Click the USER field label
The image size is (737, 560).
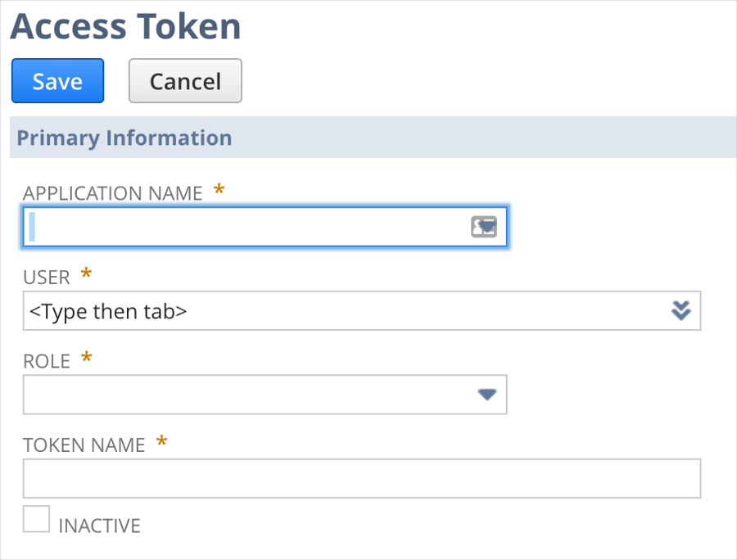tap(47, 278)
